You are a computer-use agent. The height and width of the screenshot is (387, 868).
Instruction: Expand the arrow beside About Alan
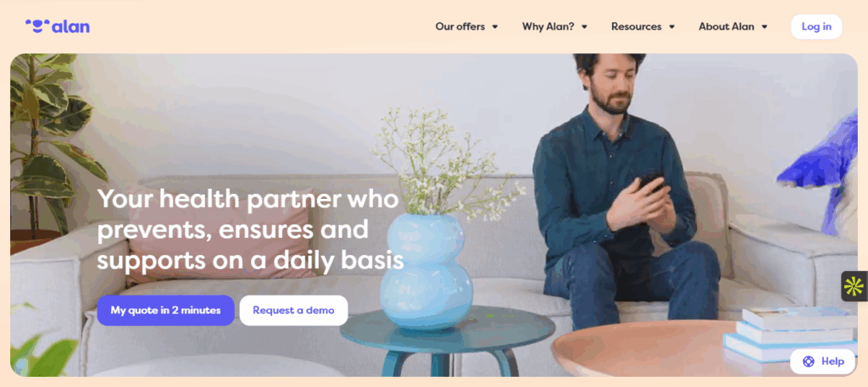[x=765, y=26]
